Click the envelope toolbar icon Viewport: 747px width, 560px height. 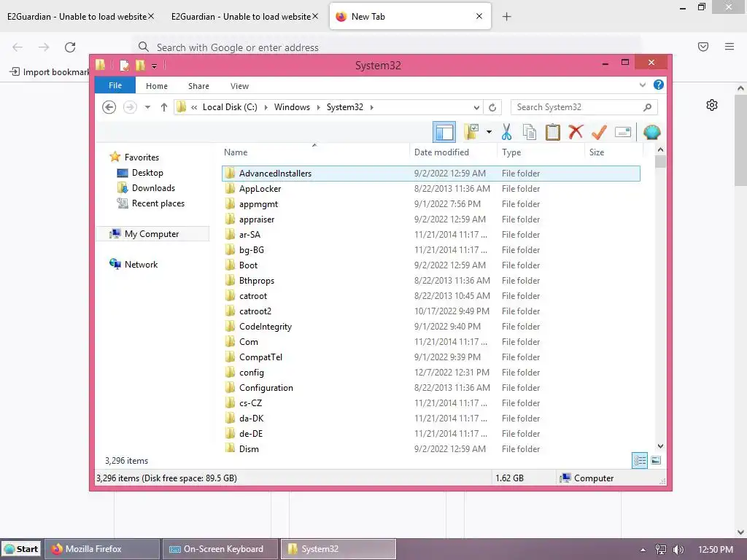pyautogui.click(x=623, y=132)
